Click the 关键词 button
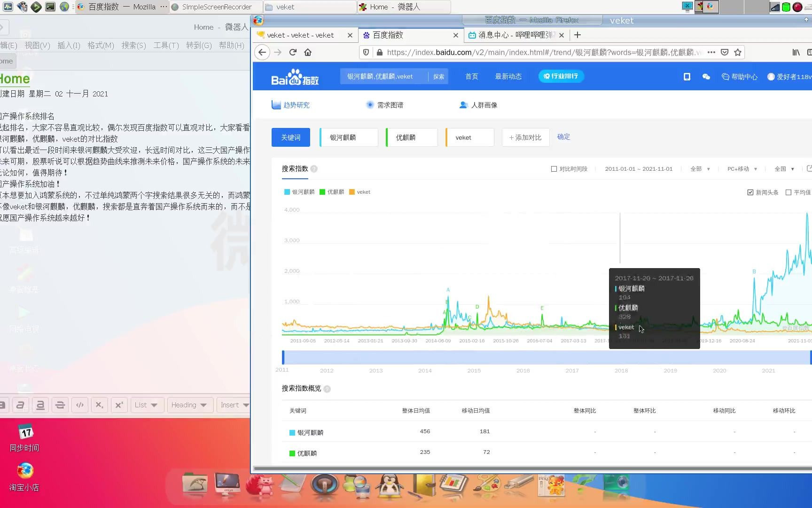The image size is (812, 508). [x=290, y=137]
